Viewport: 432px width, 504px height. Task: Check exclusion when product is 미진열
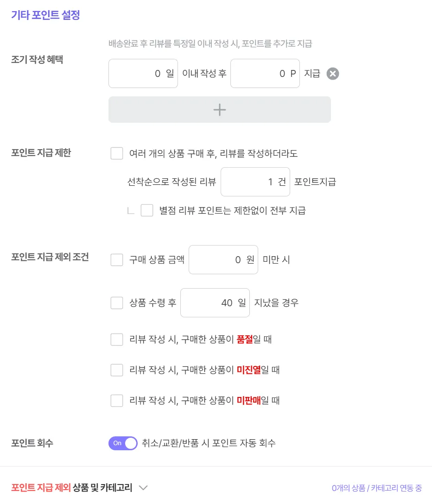tap(117, 370)
